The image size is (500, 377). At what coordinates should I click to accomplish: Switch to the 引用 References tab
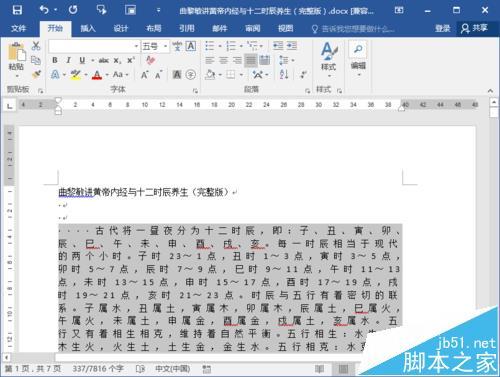pos(187,28)
